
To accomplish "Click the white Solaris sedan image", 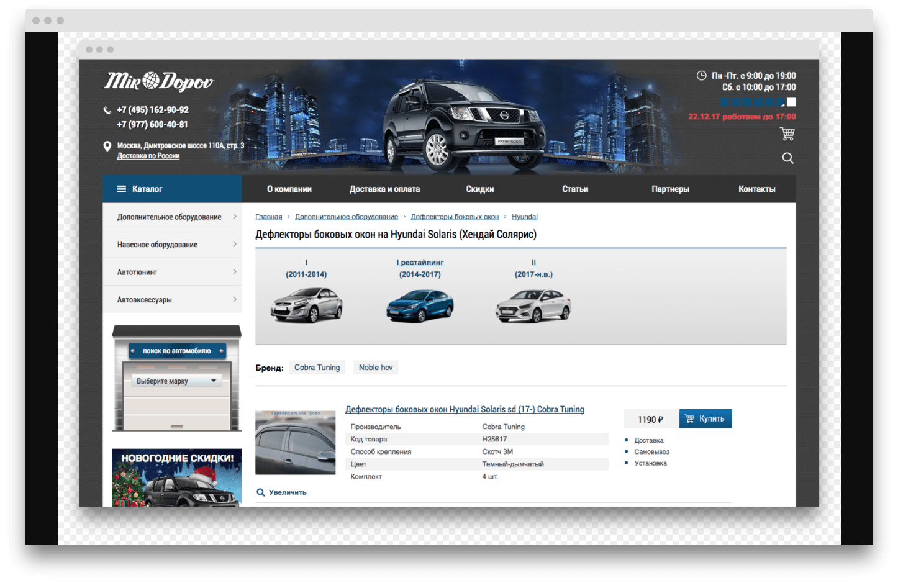I will [533, 305].
